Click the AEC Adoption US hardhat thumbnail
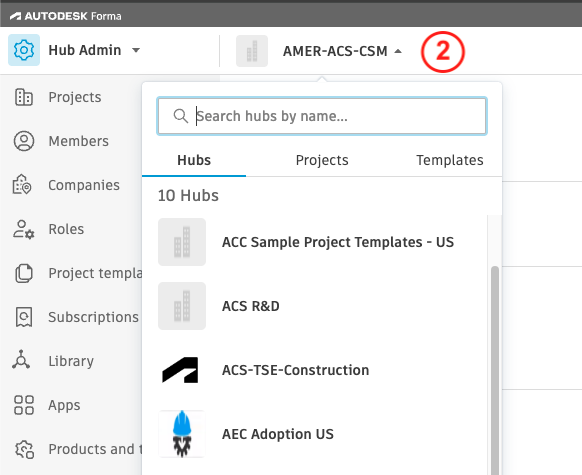Viewport: 582px width, 475px height. click(x=182, y=434)
